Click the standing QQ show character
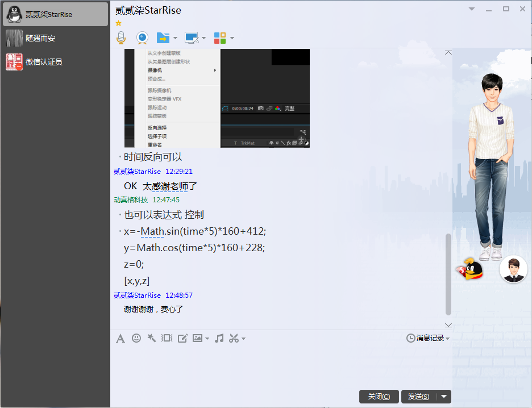532x408 pixels. [492, 167]
